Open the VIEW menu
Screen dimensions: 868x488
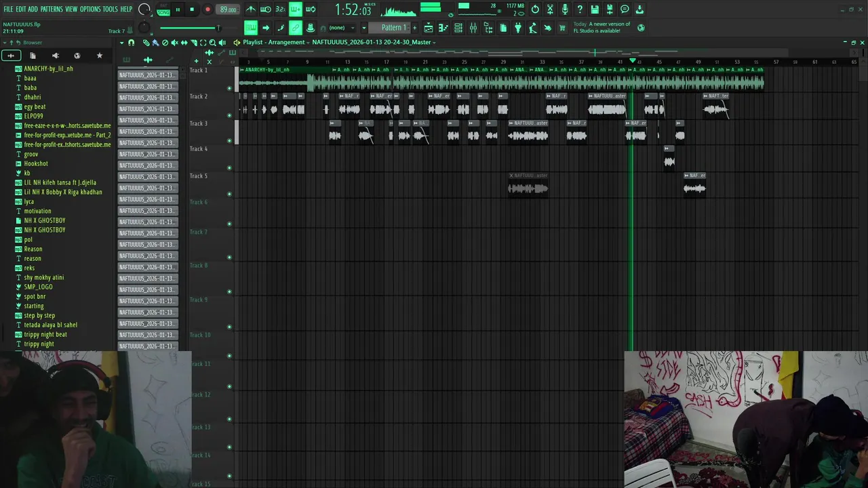coord(71,9)
